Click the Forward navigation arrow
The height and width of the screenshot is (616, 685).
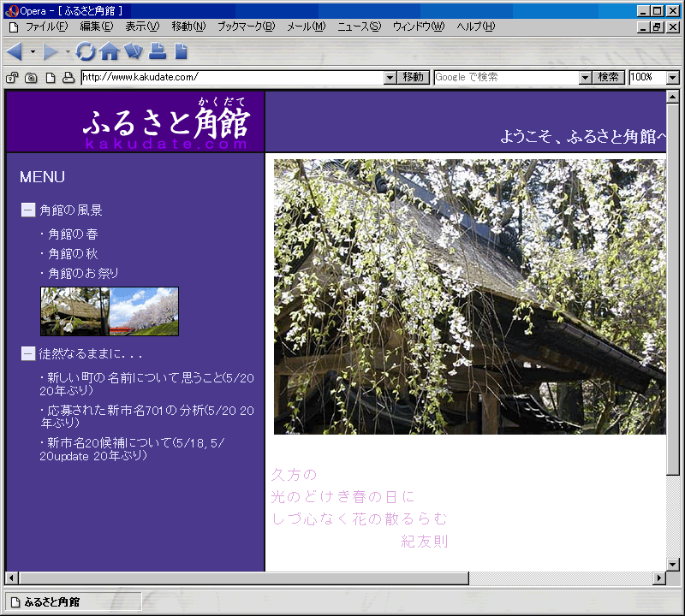pyautogui.click(x=51, y=51)
